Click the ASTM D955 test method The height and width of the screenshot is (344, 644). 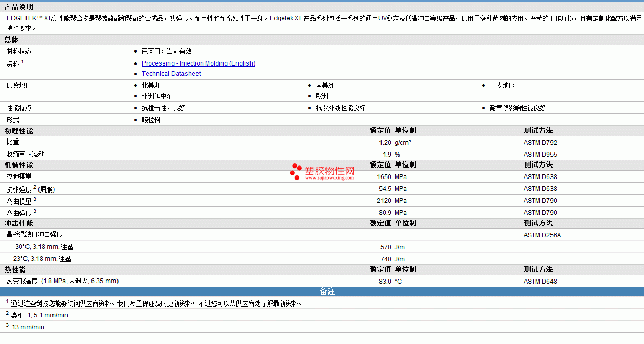(541, 154)
